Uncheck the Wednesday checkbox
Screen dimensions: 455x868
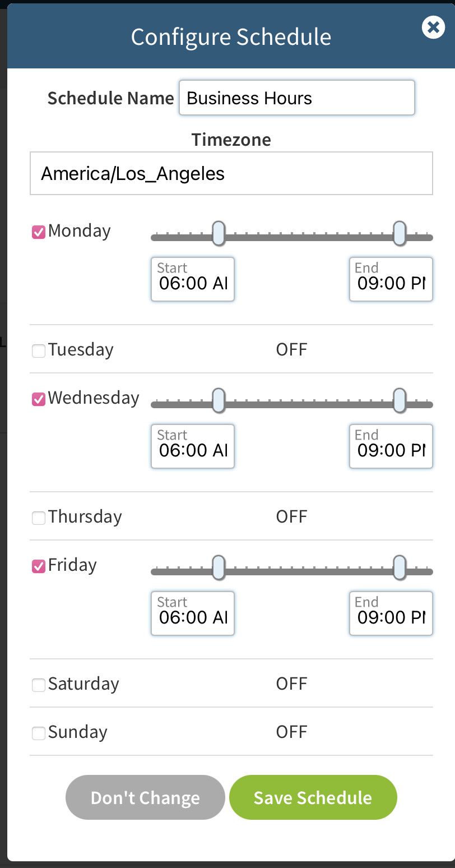39,399
